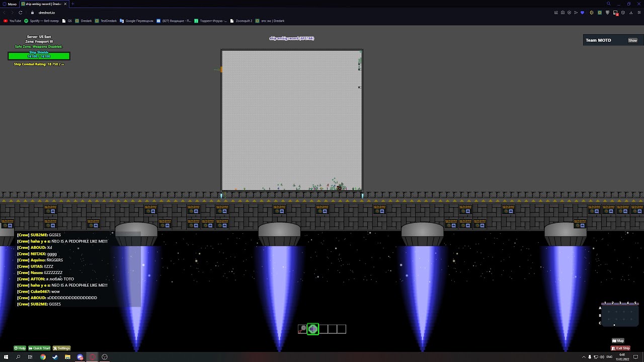
Task: Close the ship embig record tab
Action: tap(65, 4)
